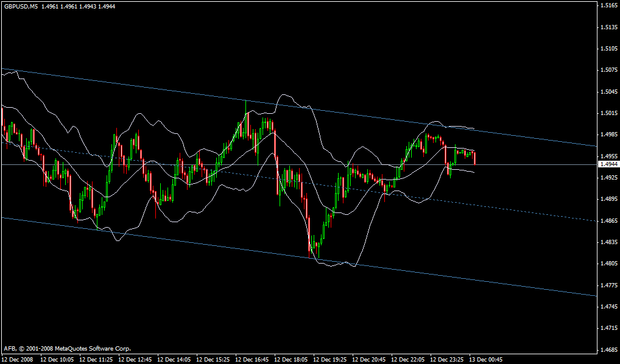Select the 1.4805 price level on axis
This screenshot has height=364, width=620.
pyautogui.click(x=607, y=264)
